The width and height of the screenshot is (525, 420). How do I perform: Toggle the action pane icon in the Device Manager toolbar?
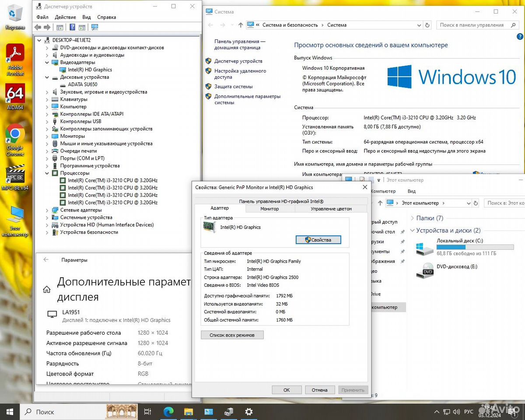82,27
